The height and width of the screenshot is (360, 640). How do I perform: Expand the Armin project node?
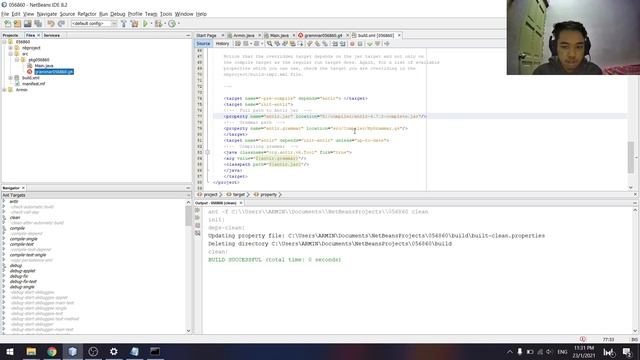(x=4, y=90)
